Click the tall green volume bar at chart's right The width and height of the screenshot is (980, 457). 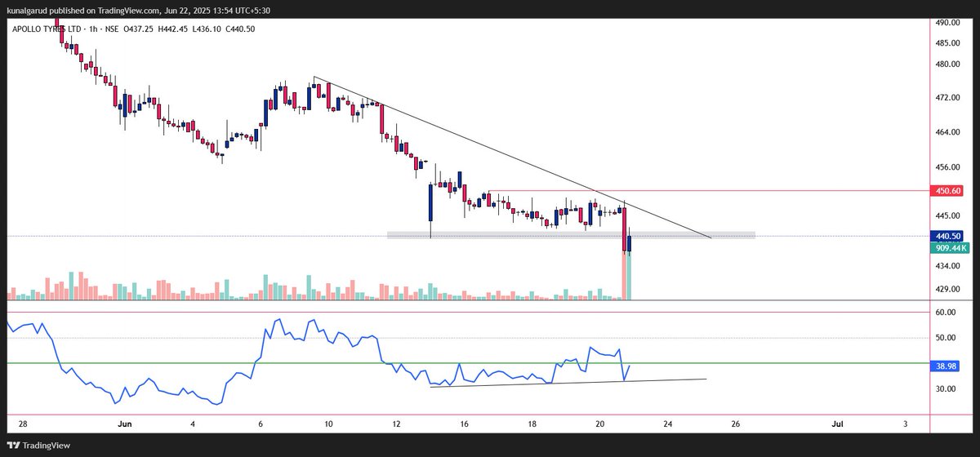tap(629, 277)
